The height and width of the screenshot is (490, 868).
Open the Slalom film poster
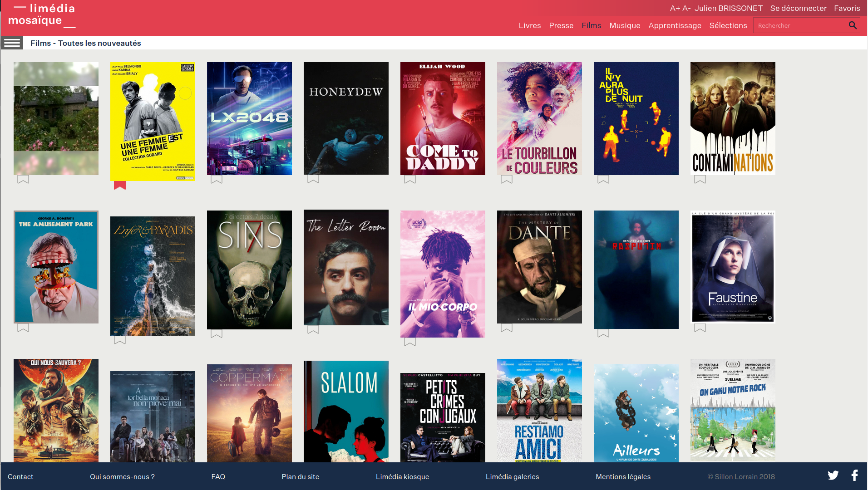coord(346,412)
